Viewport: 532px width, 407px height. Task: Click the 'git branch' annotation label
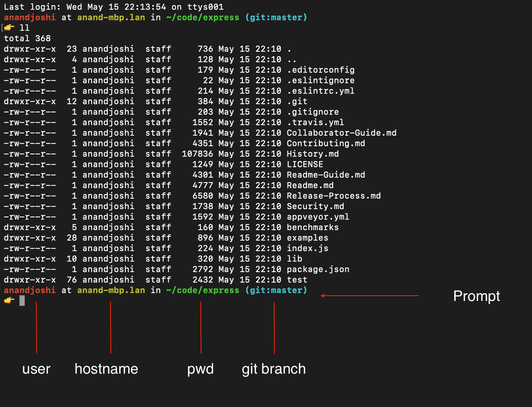point(274,369)
